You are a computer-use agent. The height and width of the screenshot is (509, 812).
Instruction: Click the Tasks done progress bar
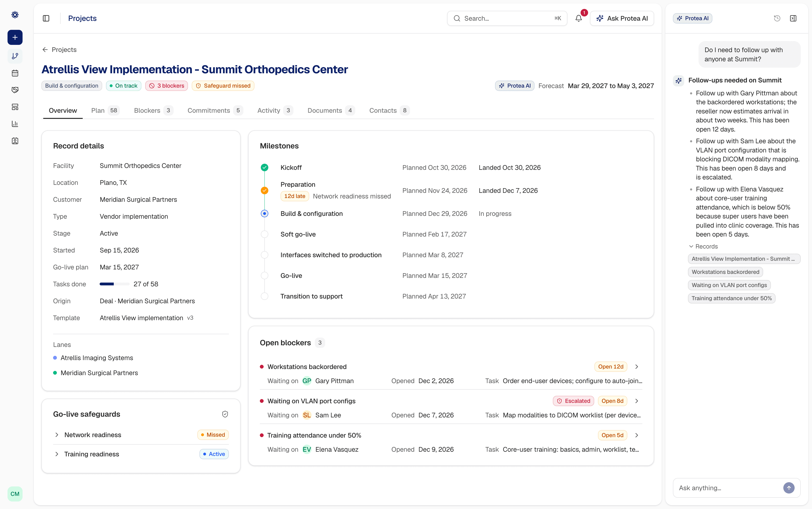click(x=114, y=284)
